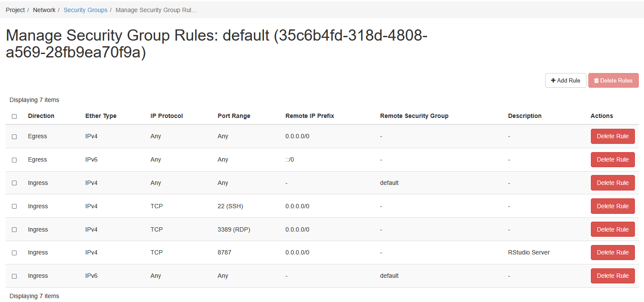Check the Ingress IPv6 default rule checkbox

pyautogui.click(x=14, y=276)
